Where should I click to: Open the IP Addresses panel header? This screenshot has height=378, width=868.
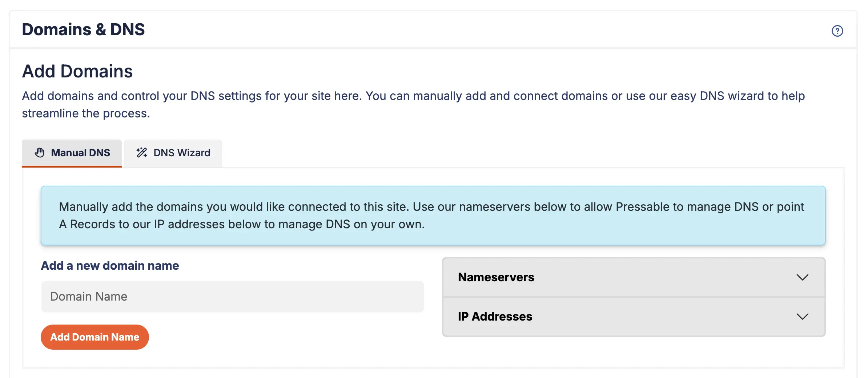point(495,316)
